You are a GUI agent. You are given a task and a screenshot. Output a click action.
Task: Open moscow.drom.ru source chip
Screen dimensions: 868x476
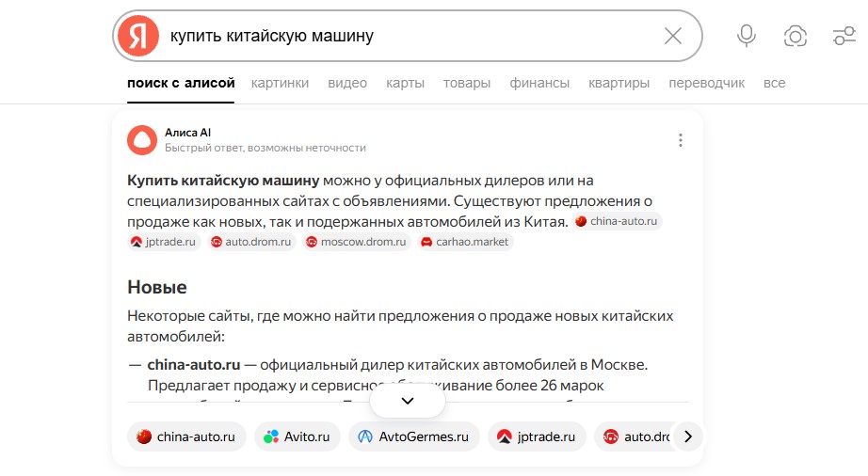(357, 242)
